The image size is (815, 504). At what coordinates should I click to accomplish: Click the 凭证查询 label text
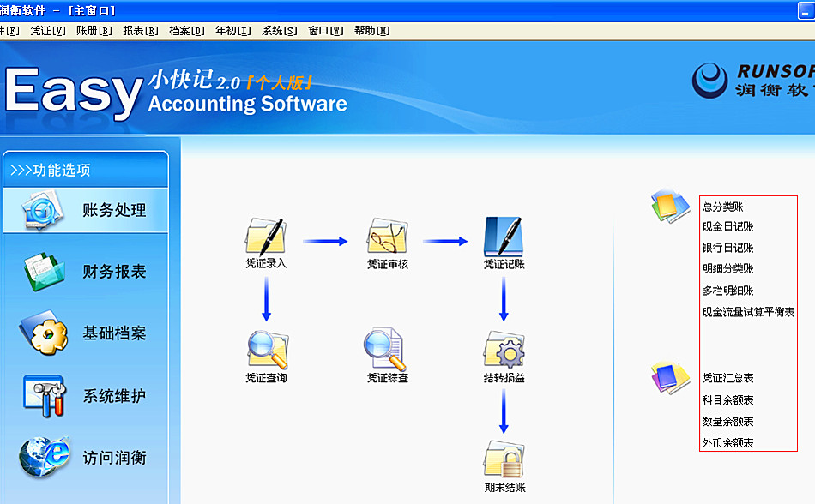pos(266,378)
